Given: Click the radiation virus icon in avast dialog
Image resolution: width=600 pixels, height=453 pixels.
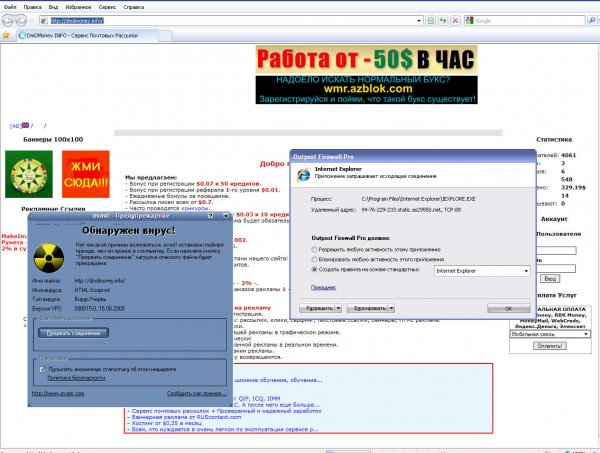Looking at the screenshot, I should pos(49,258).
